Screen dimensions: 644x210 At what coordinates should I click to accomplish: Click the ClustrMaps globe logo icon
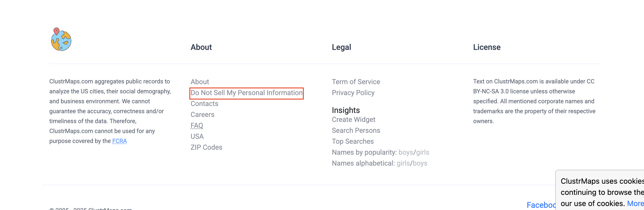pyautogui.click(x=61, y=39)
